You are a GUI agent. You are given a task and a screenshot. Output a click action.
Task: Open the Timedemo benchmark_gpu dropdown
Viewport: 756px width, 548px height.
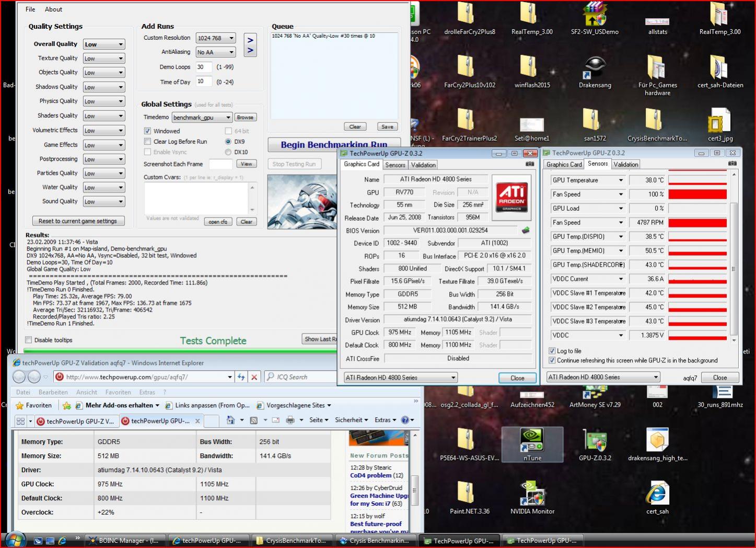(x=202, y=118)
